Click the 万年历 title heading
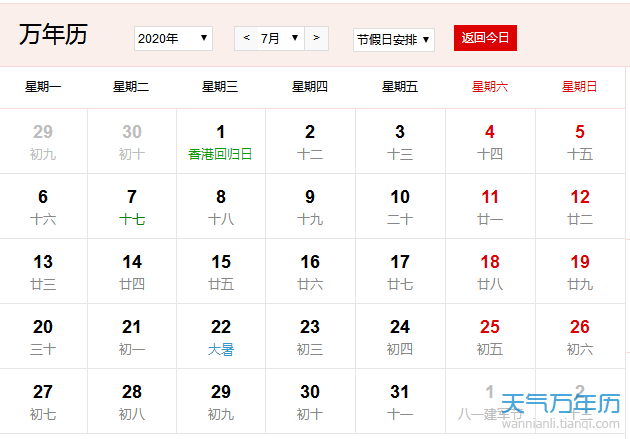The width and height of the screenshot is (630, 439). pos(53,34)
